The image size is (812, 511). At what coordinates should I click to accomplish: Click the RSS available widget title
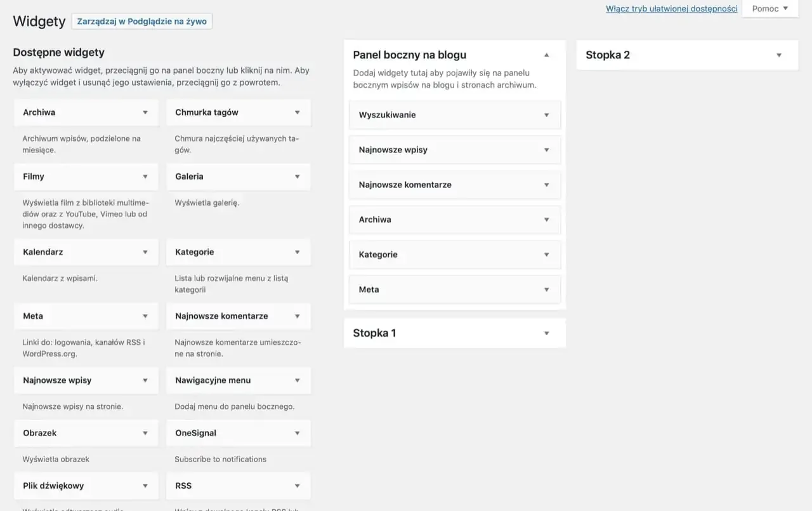pos(183,486)
